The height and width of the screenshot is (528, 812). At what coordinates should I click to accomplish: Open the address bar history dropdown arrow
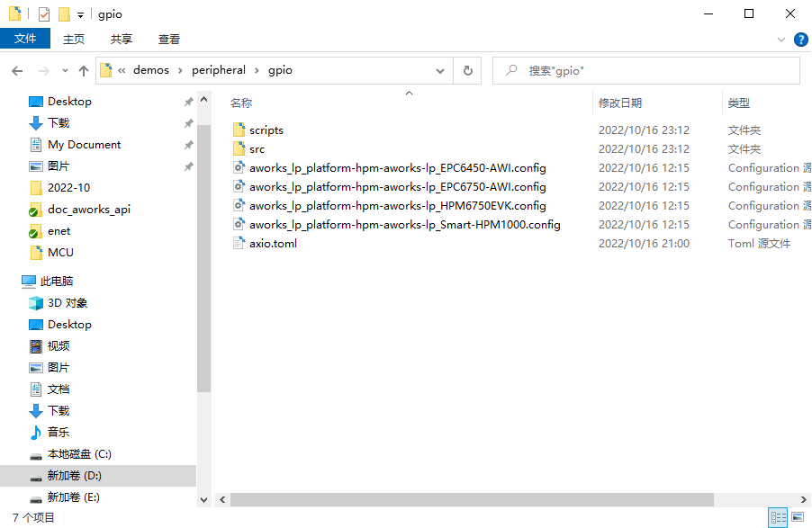(x=439, y=69)
